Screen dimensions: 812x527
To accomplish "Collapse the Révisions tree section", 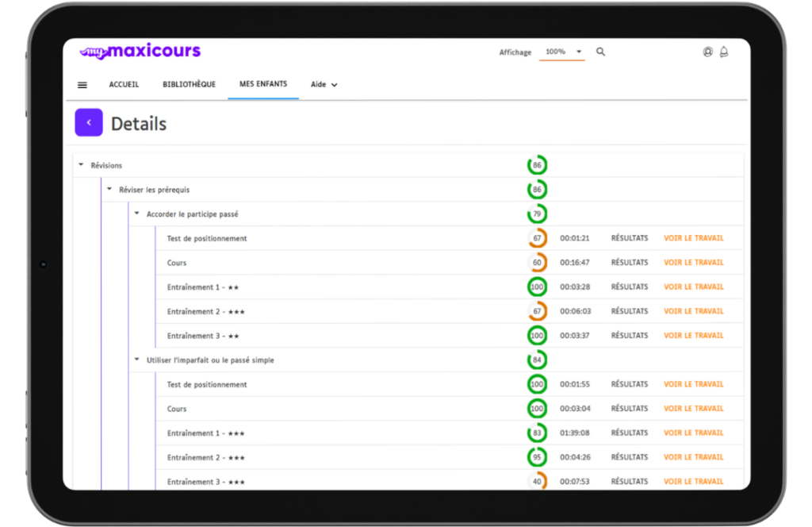I will point(81,165).
